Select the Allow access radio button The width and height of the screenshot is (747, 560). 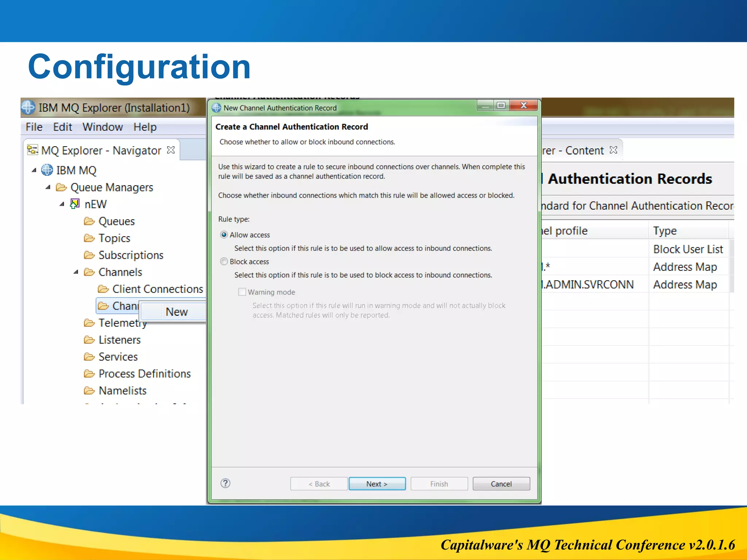click(224, 235)
